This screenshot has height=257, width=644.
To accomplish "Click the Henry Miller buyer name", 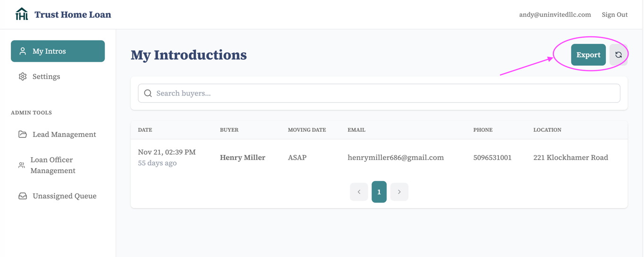I will (242, 157).
